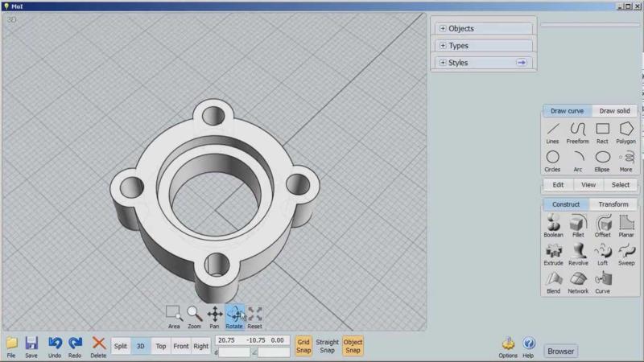The image size is (644, 362).
Task: Click the distance input field
Action: pos(234,352)
